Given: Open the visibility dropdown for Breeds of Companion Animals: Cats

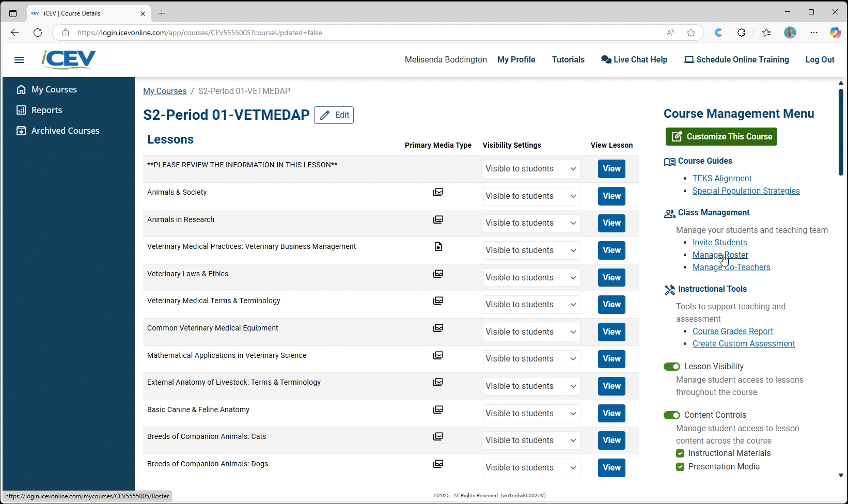Looking at the screenshot, I should point(531,440).
